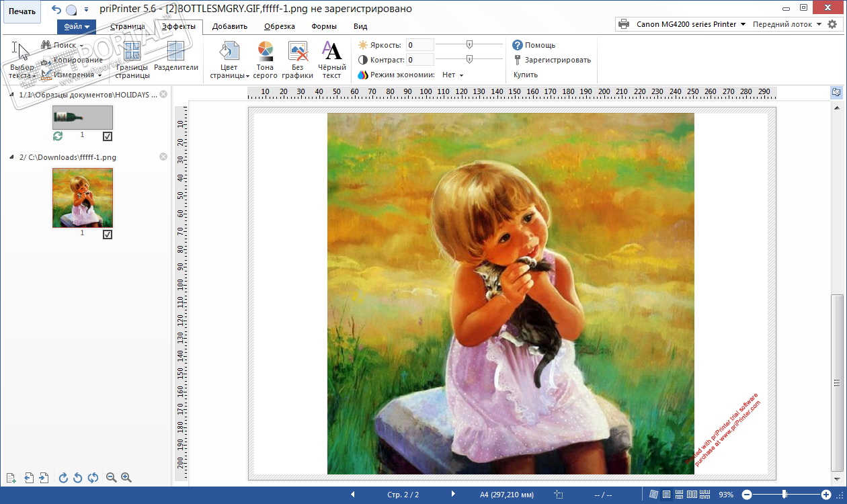Screen dimensions: 847x504
Task: Close the HOLIDAYS document from the list
Action: coord(163,95)
